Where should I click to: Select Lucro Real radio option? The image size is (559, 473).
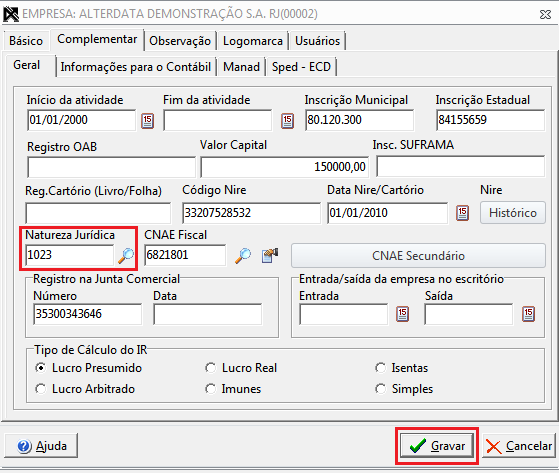pos(210,368)
